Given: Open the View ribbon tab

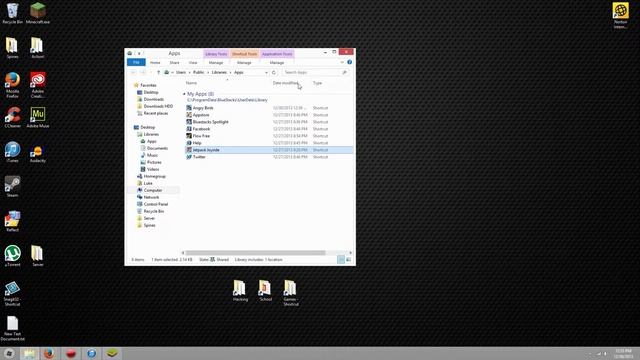Looking at the screenshot, I should tap(193, 62).
